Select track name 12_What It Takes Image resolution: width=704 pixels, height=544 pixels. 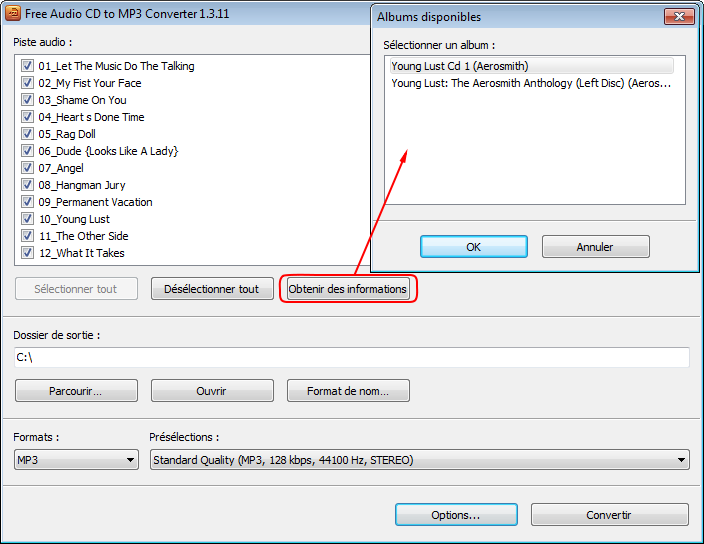[x=82, y=253]
